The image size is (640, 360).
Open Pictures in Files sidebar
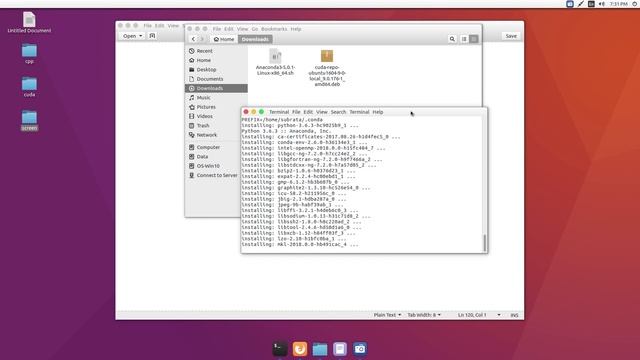(216, 107)
